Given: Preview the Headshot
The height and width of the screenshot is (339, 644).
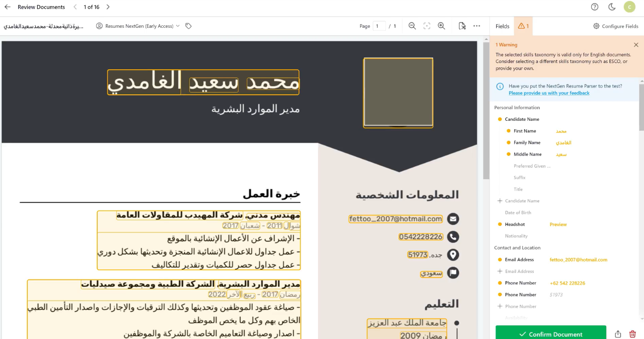Looking at the screenshot, I should click(x=558, y=225).
